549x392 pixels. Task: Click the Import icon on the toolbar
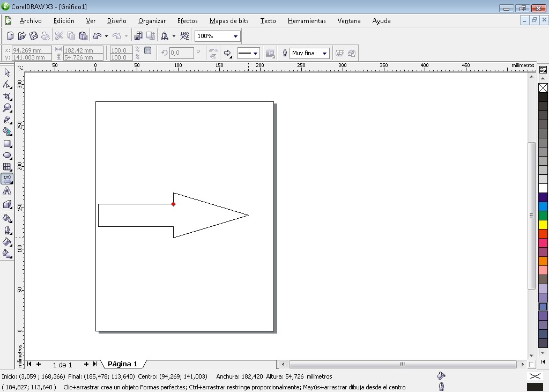[138, 35]
